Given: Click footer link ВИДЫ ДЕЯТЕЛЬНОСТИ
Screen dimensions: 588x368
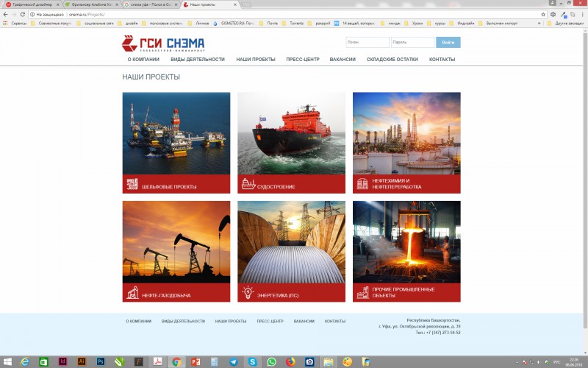Looking at the screenshot, I should 183,321.
